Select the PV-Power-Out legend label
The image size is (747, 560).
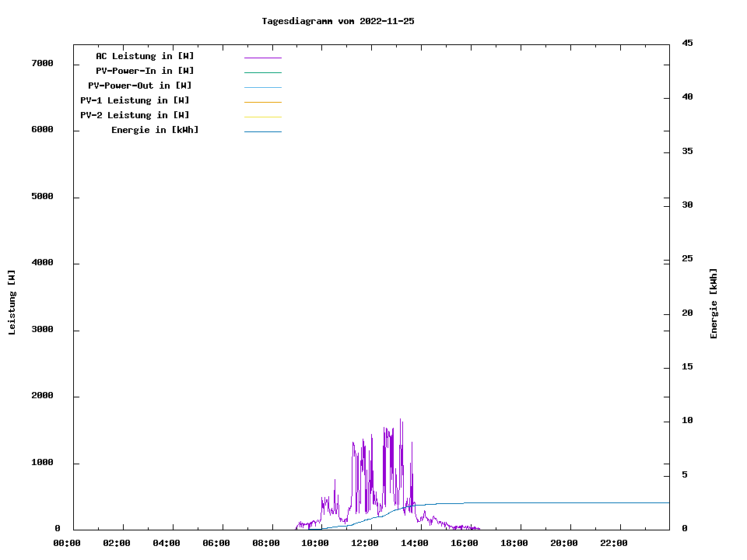coord(140,86)
